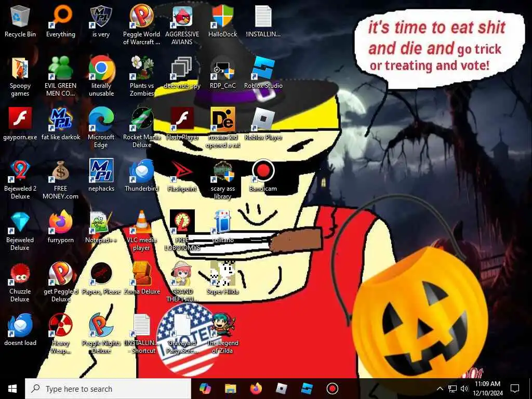This screenshot has width=532, height=399.
Task: Open the notification action center
Action: [515, 389]
